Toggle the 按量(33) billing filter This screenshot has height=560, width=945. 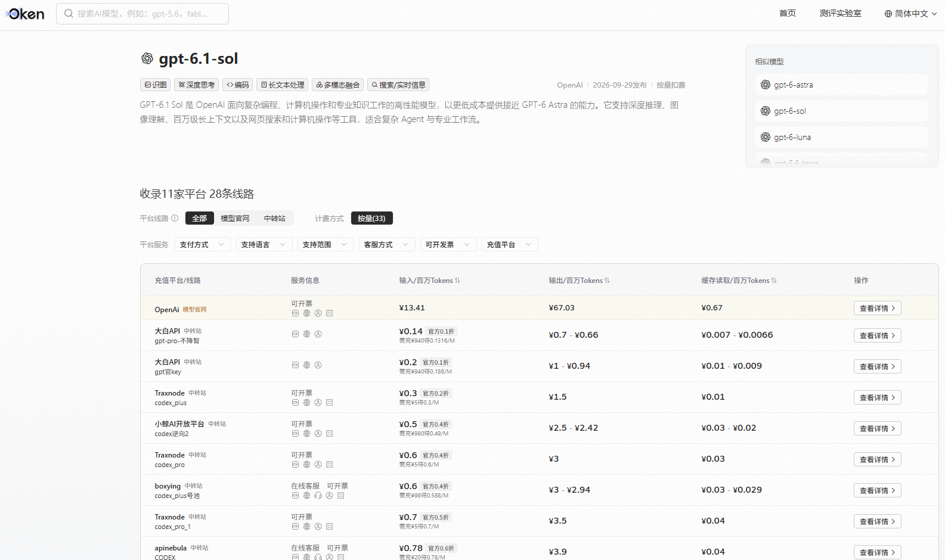(371, 218)
